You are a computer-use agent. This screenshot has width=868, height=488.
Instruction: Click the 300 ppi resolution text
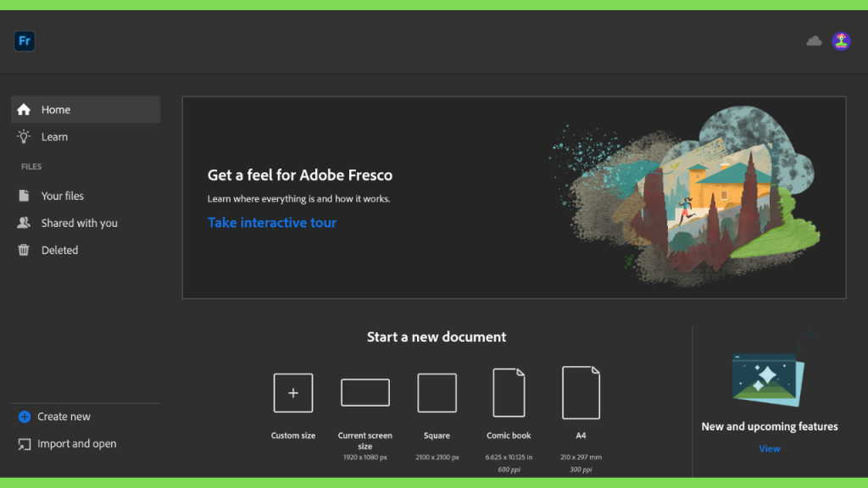(581, 469)
